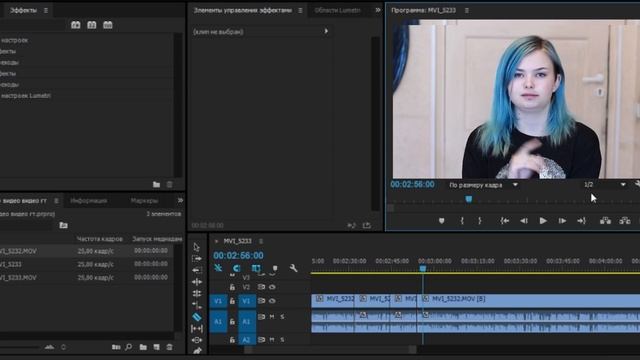Toggle Snap in timeline
The width and height of the screenshot is (640, 360).
(x=237, y=268)
